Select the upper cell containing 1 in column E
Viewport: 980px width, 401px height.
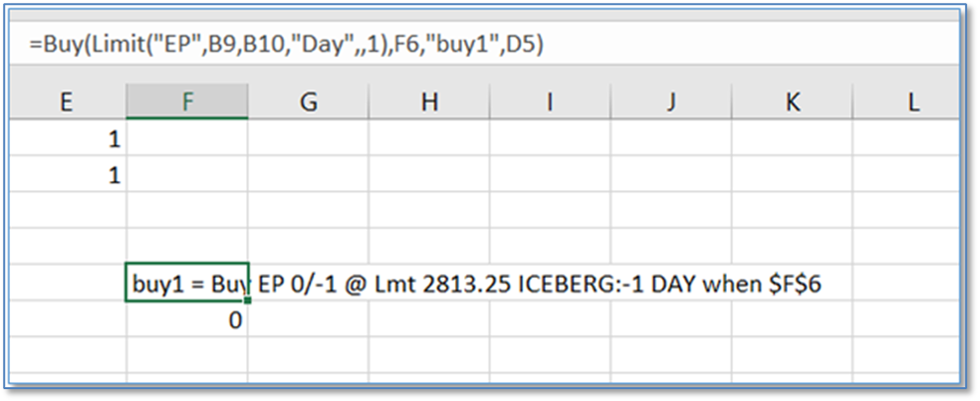click(x=66, y=141)
